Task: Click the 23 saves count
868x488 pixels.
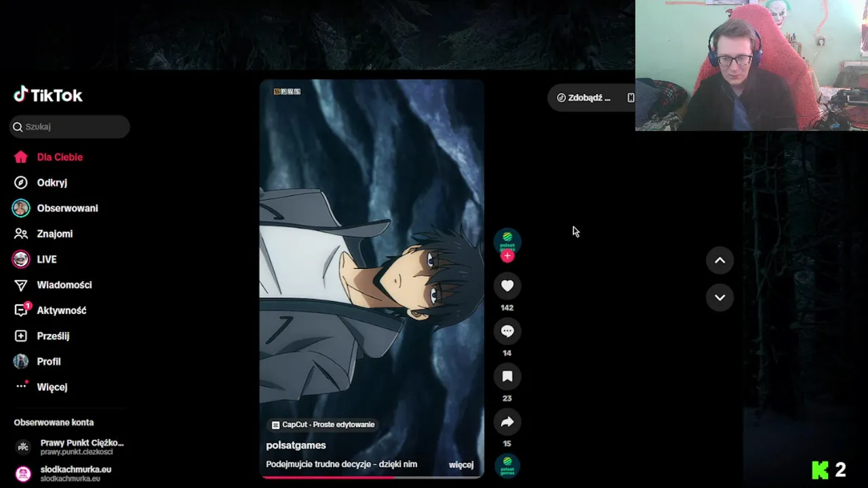Action: coord(507,399)
